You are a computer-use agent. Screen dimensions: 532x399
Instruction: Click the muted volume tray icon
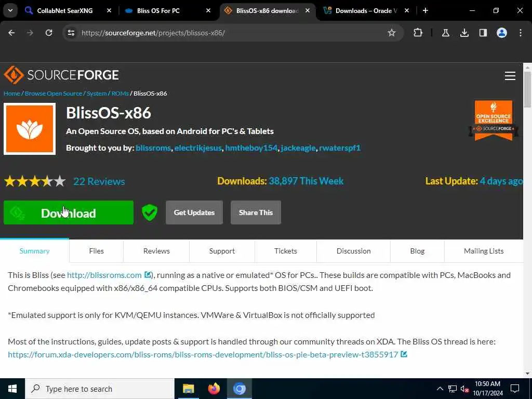click(464, 389)
